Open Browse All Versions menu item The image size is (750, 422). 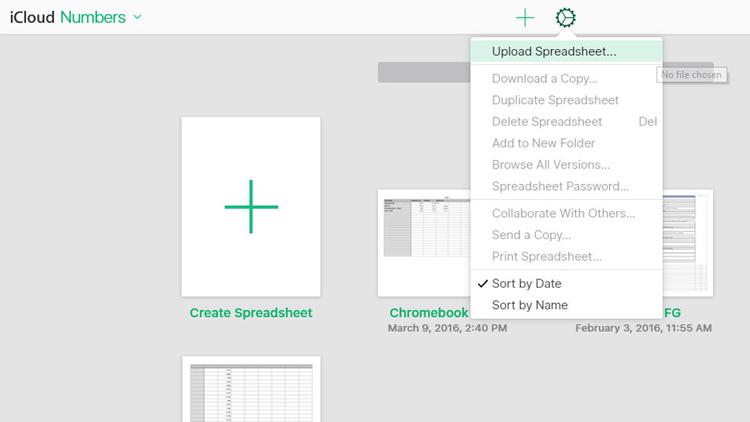[x=551, y=165]
